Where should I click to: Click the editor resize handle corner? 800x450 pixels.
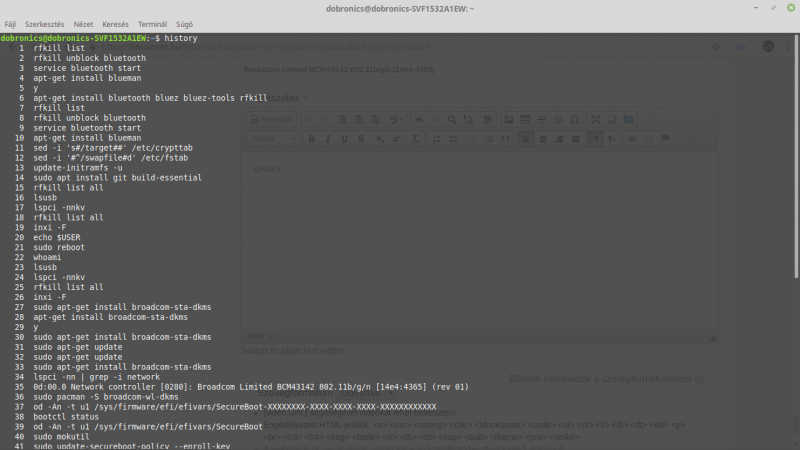click(713, 338)
